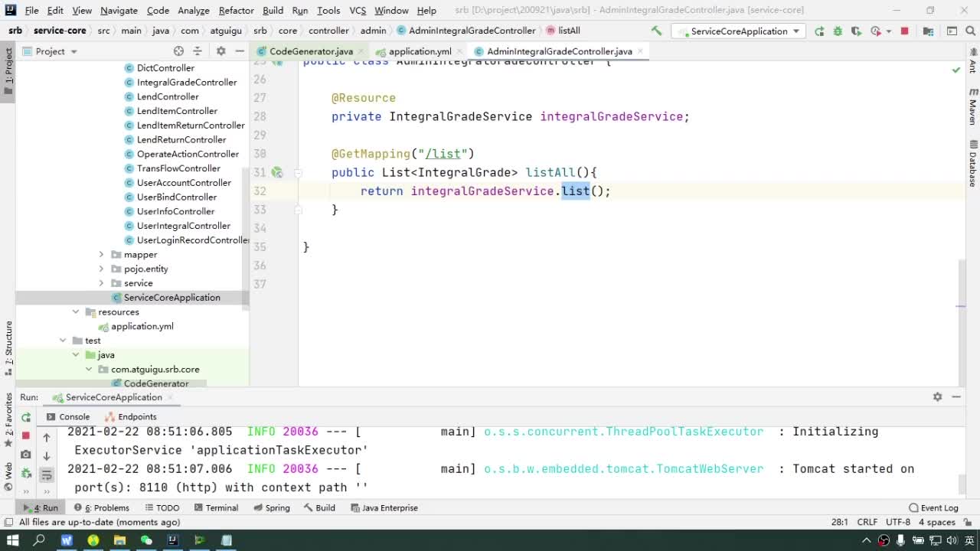
Task: Open the ServiceCoreApplication run configuration dropdown
Action: 738,31
